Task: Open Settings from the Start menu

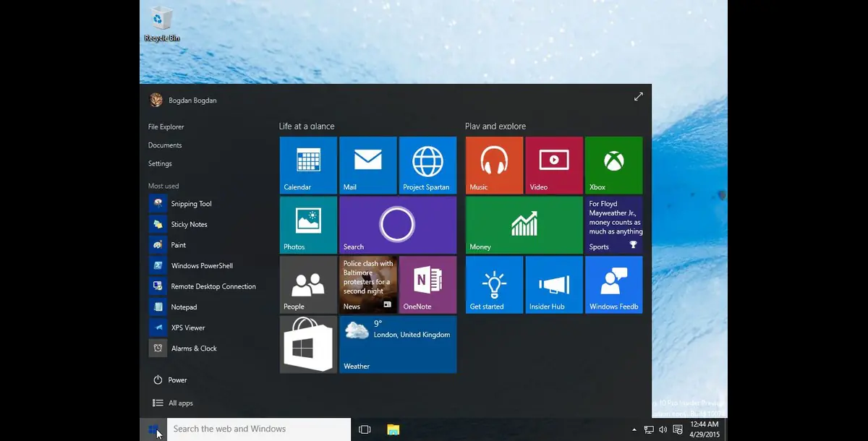Action: [x=160, y=163]
